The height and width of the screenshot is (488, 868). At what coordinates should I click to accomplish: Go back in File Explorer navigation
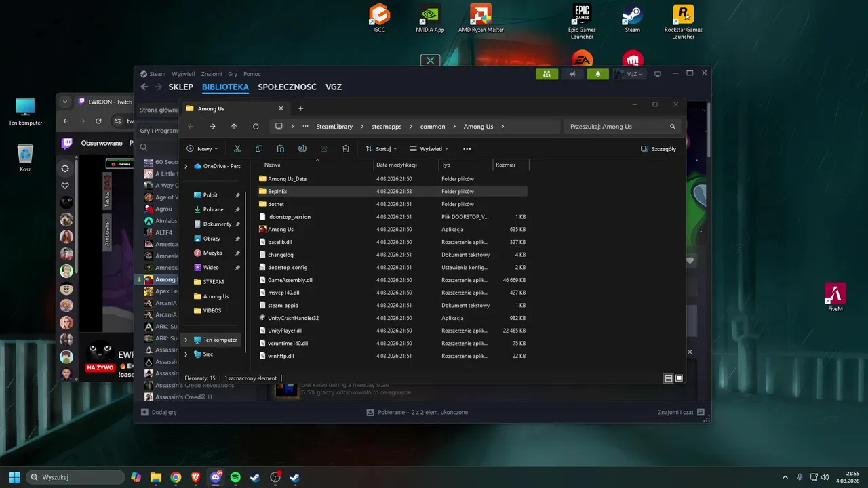tap(191, 126)
